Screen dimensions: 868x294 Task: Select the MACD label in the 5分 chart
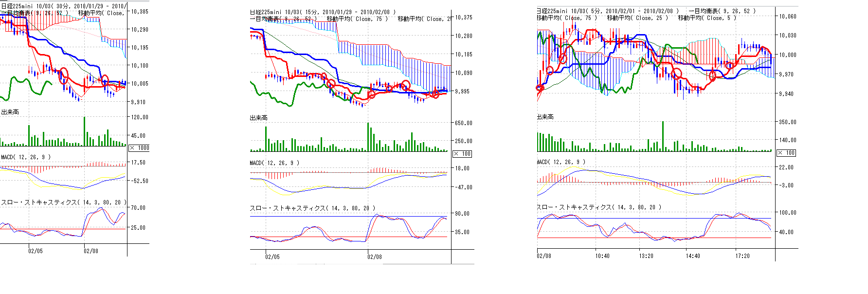[x=561, y=162]
